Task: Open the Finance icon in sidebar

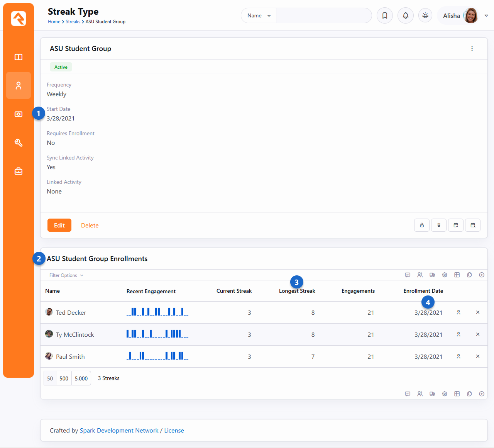Action: pos(19,114)
